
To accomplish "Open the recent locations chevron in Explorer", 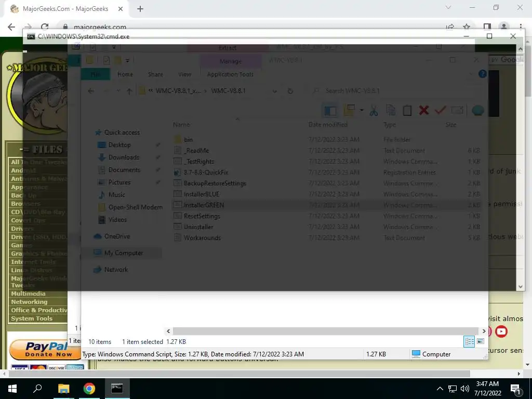I will (118, 91).
